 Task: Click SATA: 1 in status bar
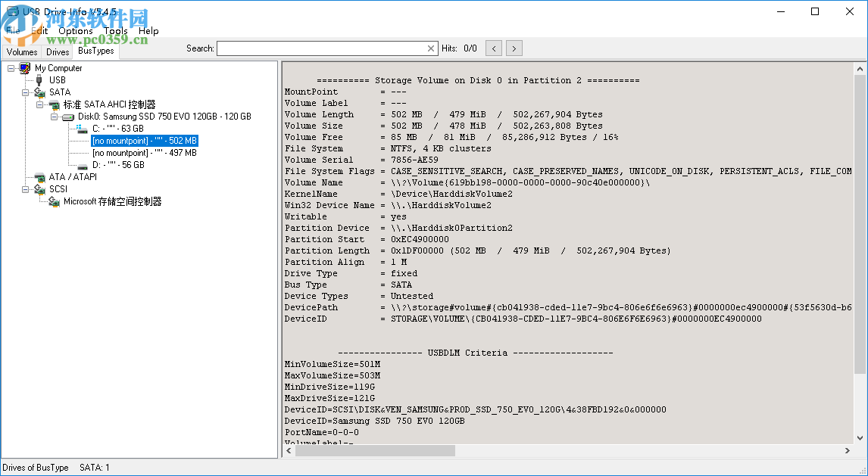(95, 468)
